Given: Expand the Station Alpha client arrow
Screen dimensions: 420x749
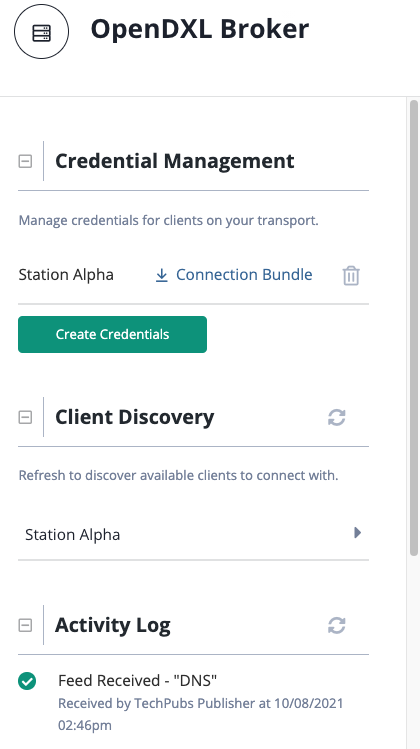Looking at the screenshot, I should (357, 533).
